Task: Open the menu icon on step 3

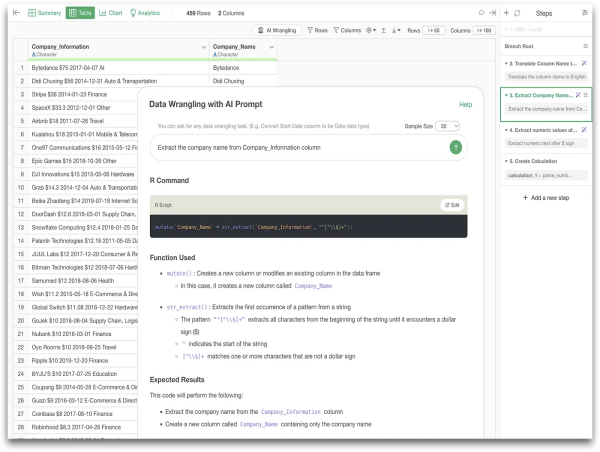Action: (x=585, y=95)
